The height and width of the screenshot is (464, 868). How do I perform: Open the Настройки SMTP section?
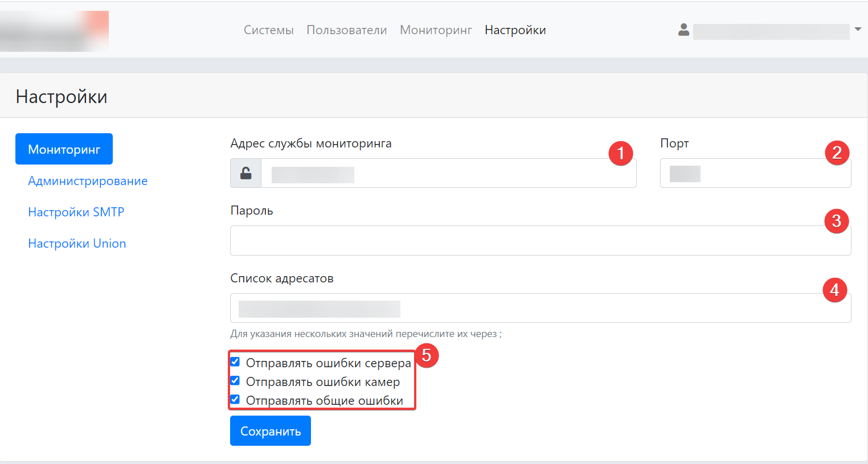coord(76,212)
